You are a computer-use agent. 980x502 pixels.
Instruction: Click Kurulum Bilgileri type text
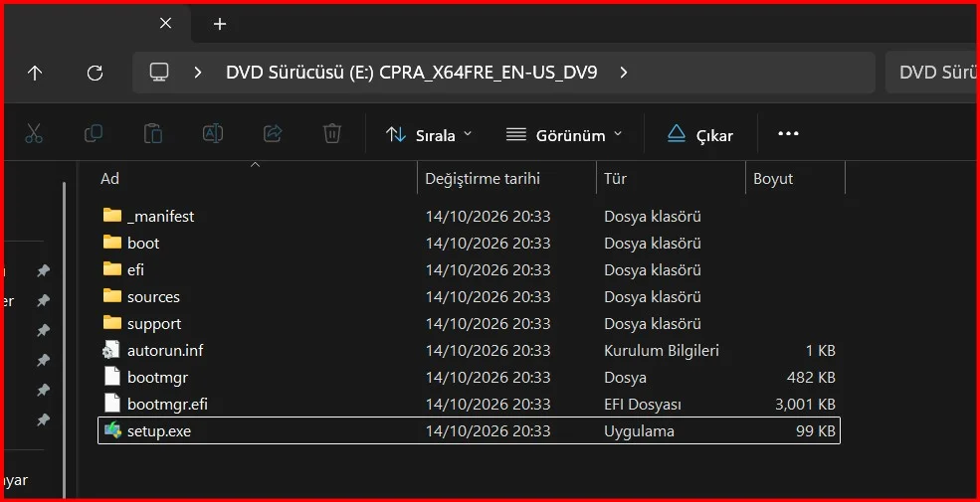[x=662, y=351]
